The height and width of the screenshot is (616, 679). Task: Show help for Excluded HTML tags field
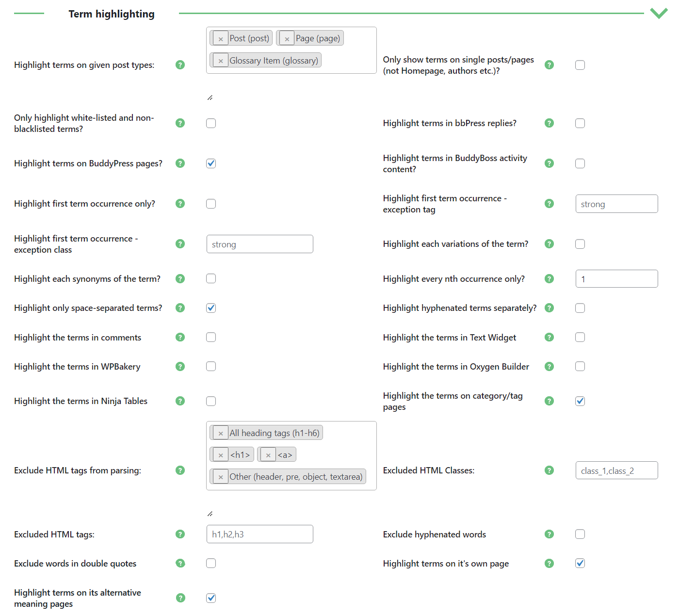point(180,534)
